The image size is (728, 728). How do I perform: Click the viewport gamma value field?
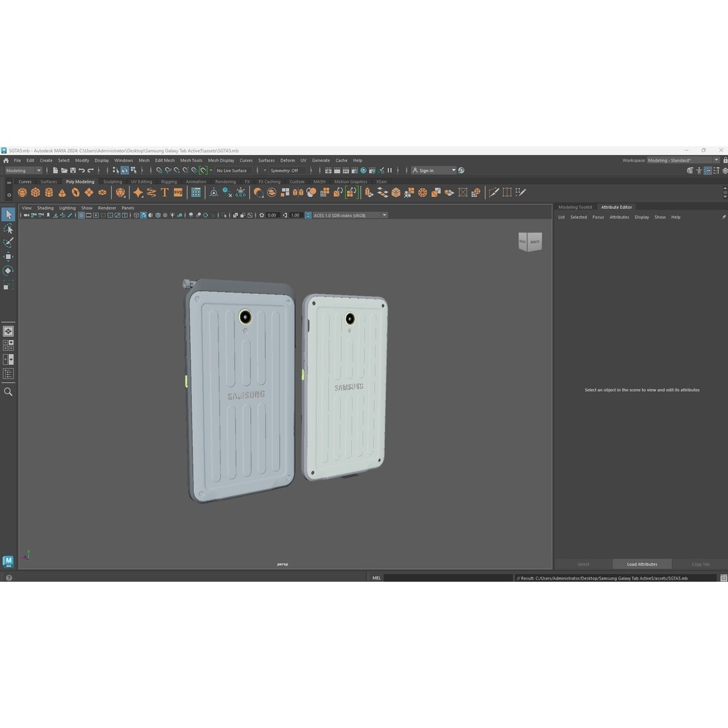click(x=296, y=215)
